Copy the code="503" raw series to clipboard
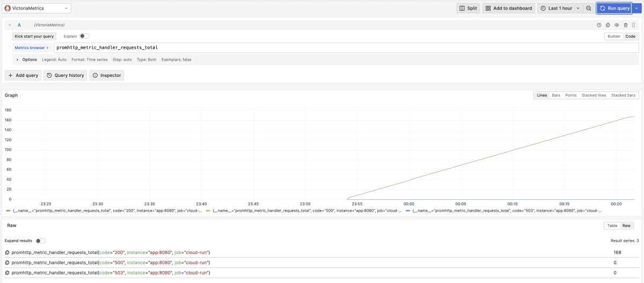 click(8, 273)
